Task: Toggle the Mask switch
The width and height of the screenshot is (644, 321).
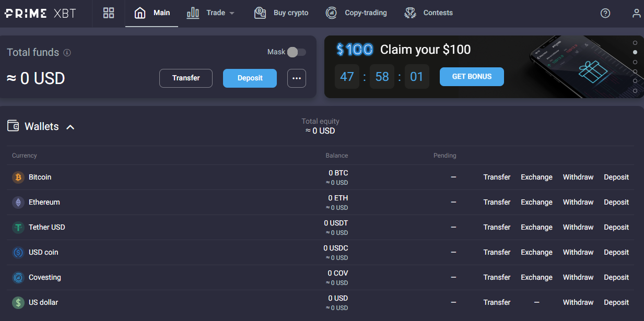Action: (x=296, y=52)
